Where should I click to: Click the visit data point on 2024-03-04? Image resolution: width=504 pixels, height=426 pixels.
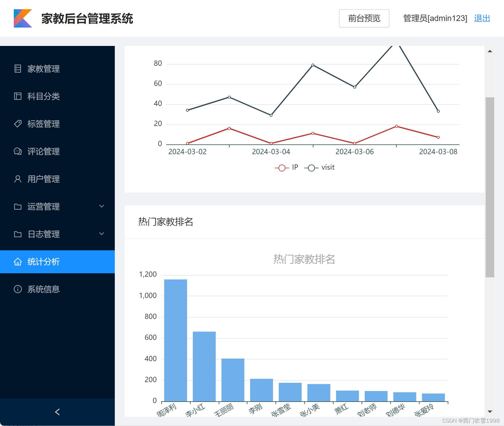pos(271,115)
